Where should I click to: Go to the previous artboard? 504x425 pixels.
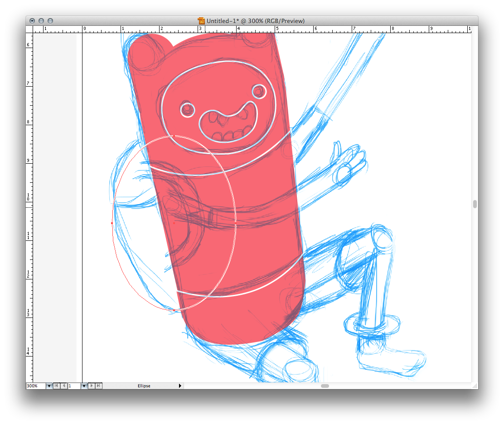pyautogui.click(x=63, y=386)
